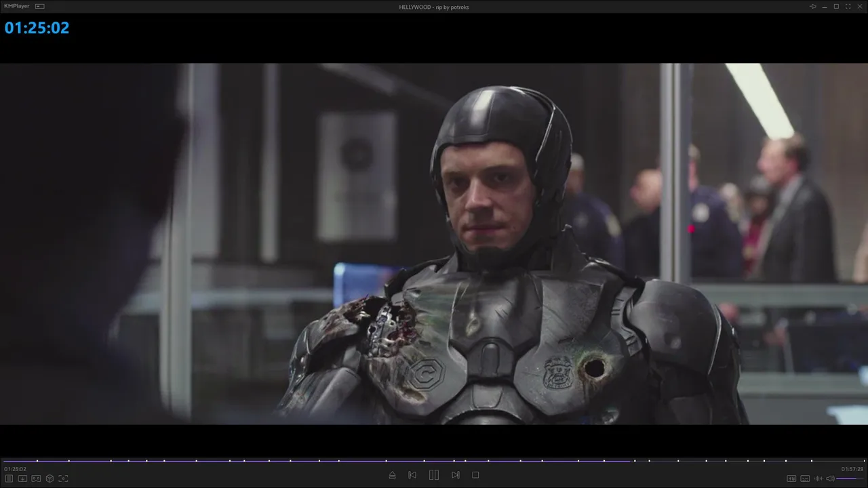Click the video title 'HELLYWOOD - rip by potroks'
Image resolution: width=868 pixels, height=488 pixels.
click(x=434, y=7)
